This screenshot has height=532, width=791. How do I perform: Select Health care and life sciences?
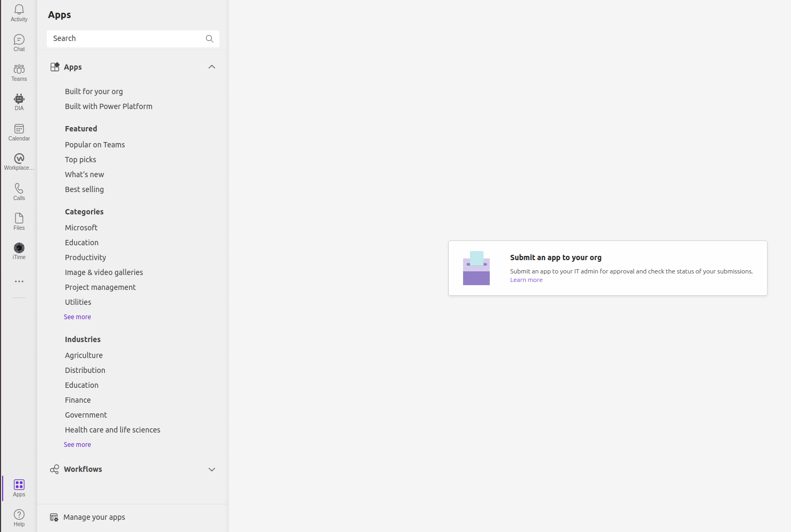tap(112, 430)
